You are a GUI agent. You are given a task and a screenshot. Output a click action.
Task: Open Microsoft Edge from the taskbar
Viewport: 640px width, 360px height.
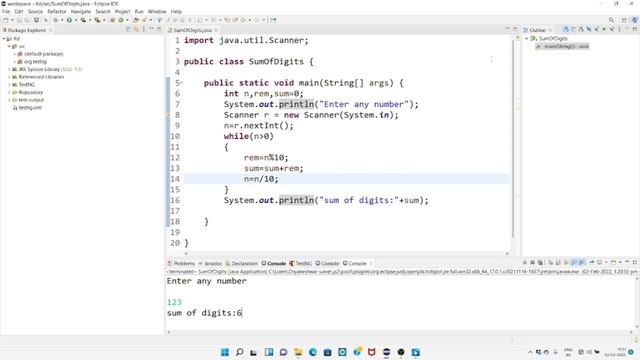[x=313, y=352]
